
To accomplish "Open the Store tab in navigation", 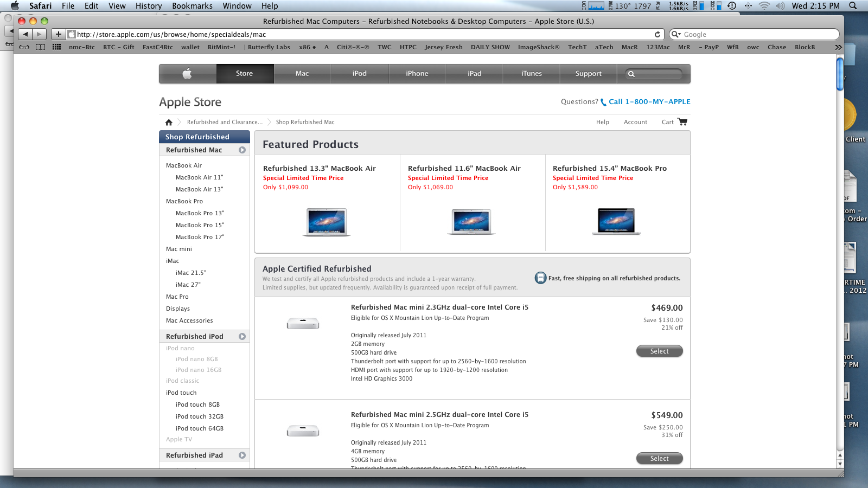I will [245, 74].
